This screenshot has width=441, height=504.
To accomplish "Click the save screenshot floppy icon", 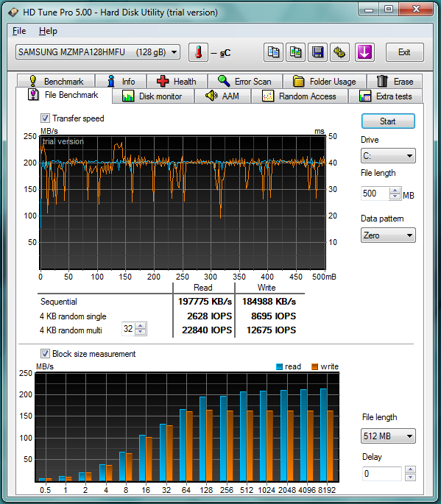I will pyautogui.click(x=317, y=52).
